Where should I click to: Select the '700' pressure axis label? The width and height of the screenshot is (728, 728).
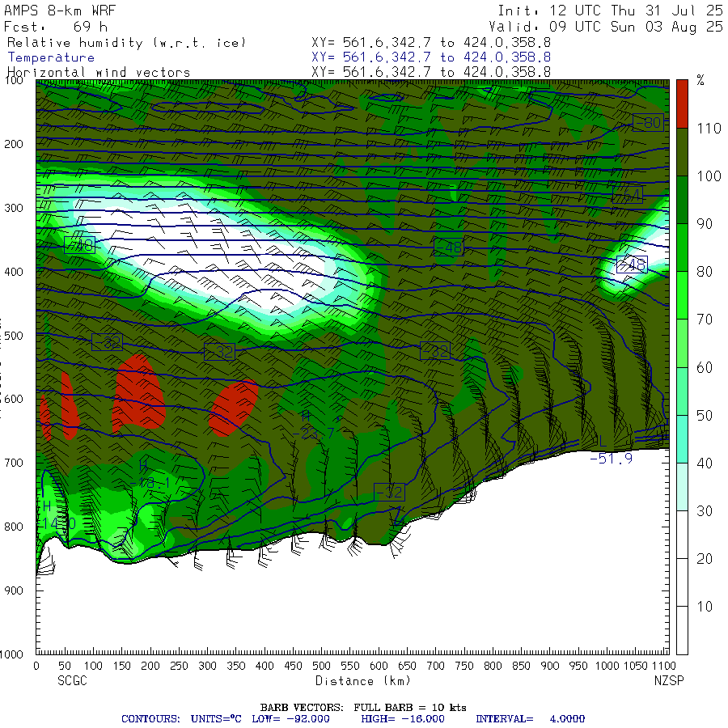coord(14,463)
